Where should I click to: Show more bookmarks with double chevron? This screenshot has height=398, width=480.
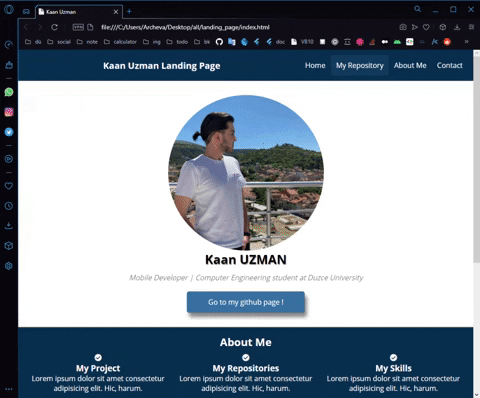tap(467, 42)
